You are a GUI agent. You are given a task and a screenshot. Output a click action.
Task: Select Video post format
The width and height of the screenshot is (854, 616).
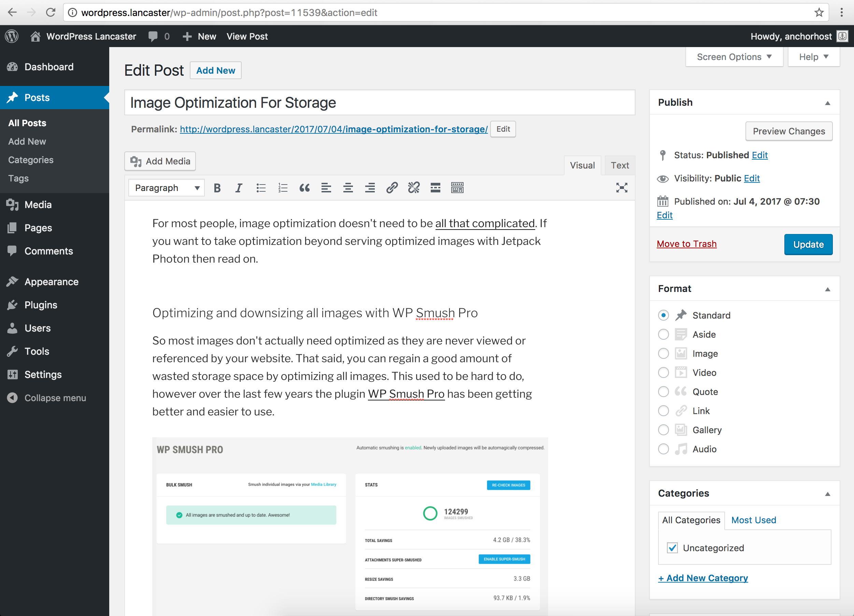664,372
